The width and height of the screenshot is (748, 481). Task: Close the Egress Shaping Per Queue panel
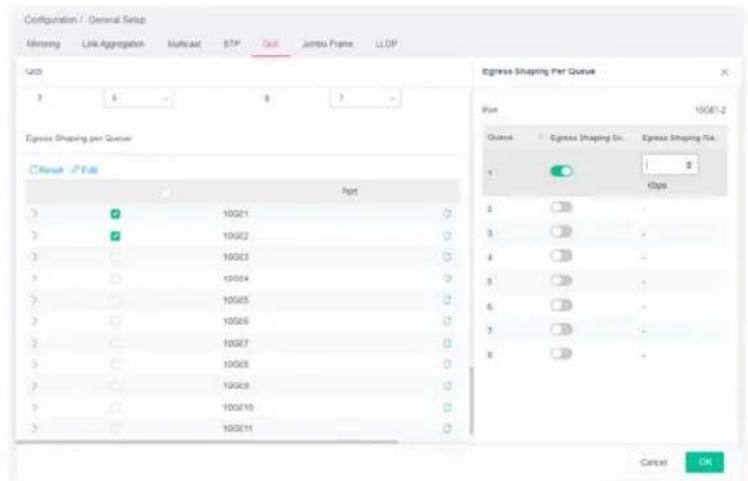(724, 72)
